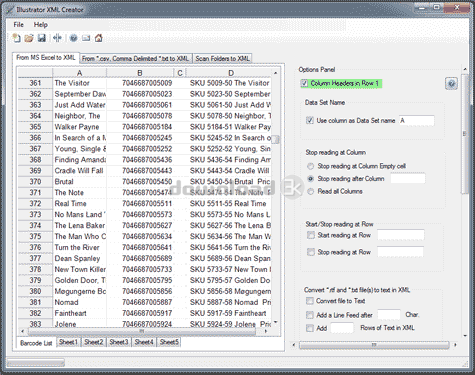The width and height of the screenshot is (475, 375).
Task: Open a file with the folder icon
Action: pyautogui.click(x=29, y=38)
